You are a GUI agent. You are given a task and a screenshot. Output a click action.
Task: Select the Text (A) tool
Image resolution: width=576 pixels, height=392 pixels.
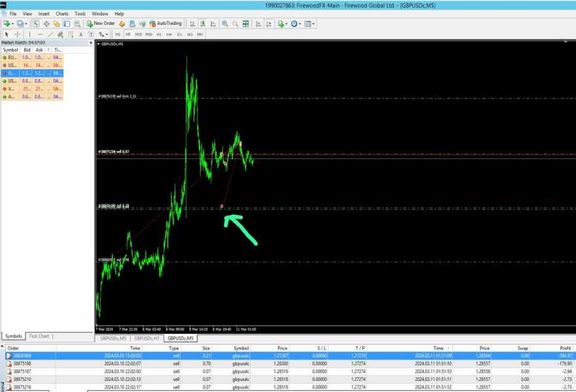(x=81, y=34)
